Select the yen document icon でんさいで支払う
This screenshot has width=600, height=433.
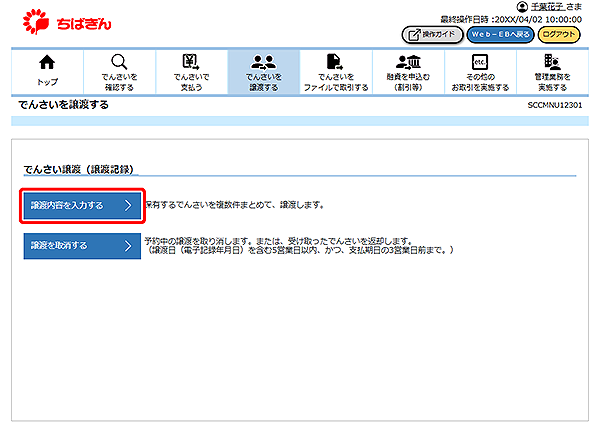point(191,62)
